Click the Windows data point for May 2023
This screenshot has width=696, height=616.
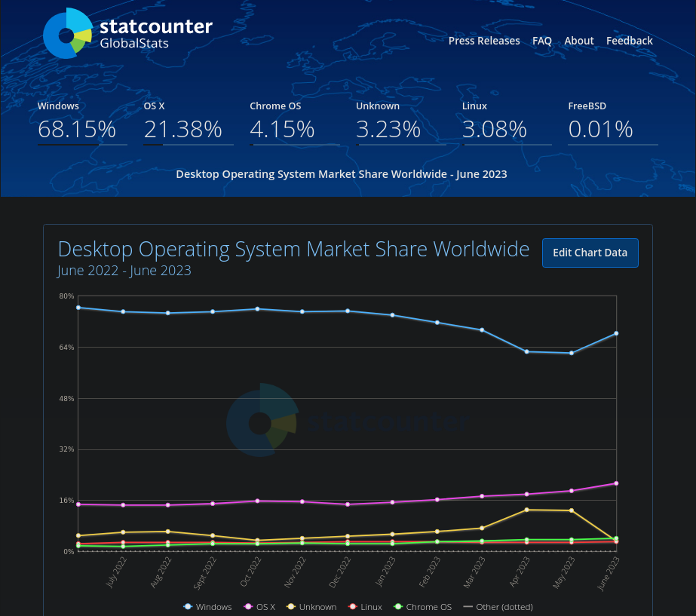coord(572,354)
